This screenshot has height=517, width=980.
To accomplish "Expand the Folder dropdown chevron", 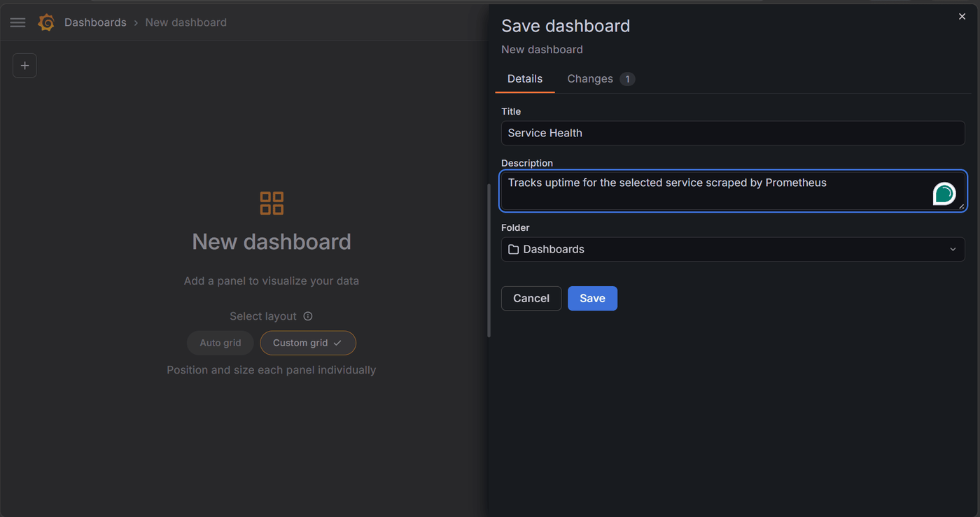I will click(953, 249).
